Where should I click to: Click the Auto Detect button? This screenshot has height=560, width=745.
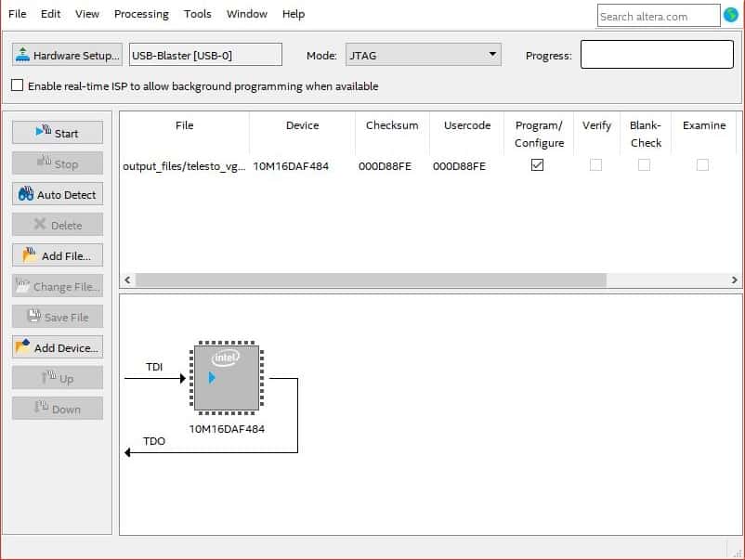click(57, 195)
